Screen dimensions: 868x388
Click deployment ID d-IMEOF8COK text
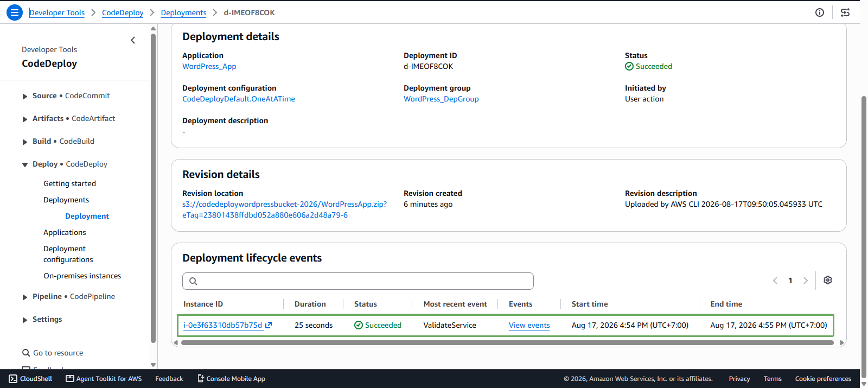click(x=428, y=66)
